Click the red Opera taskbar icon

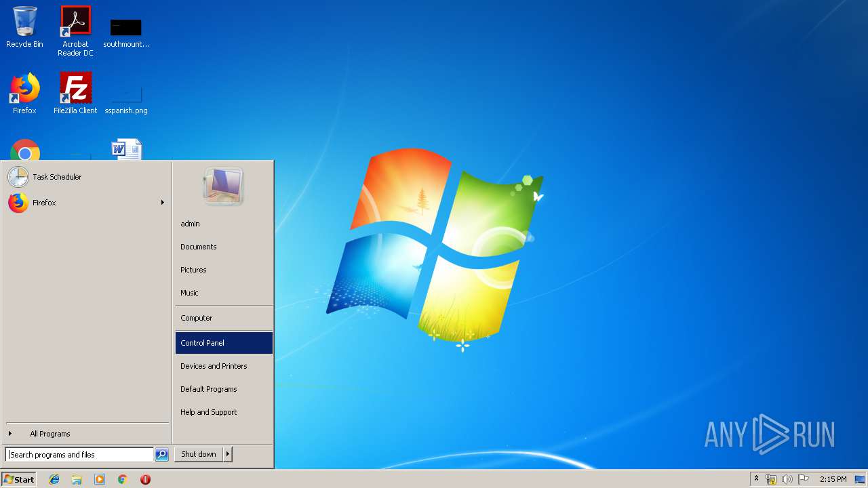click(145, 479)
